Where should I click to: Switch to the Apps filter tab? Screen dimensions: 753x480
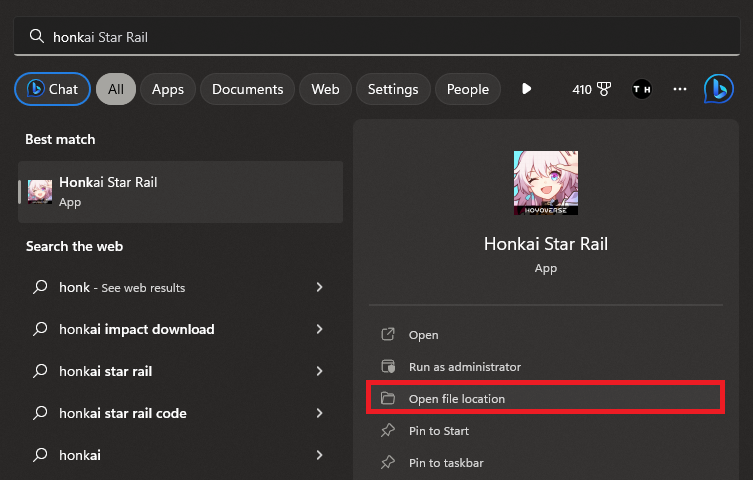tap(167, 89)
